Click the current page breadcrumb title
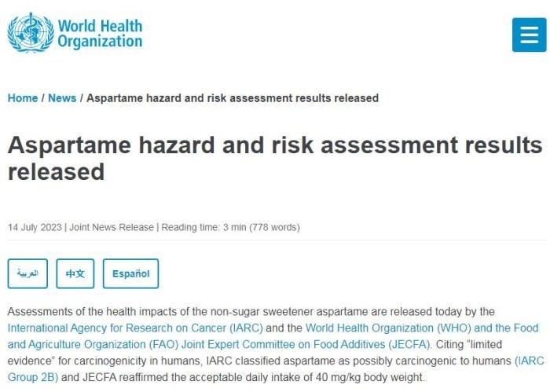Screen dimensions: 550x392 point(233,98)
